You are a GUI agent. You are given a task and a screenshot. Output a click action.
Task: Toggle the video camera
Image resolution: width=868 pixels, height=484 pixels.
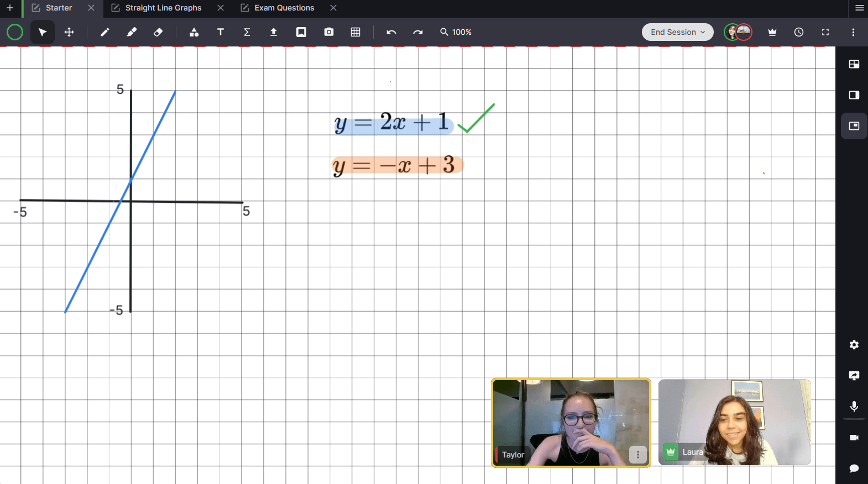coord(854,438)
